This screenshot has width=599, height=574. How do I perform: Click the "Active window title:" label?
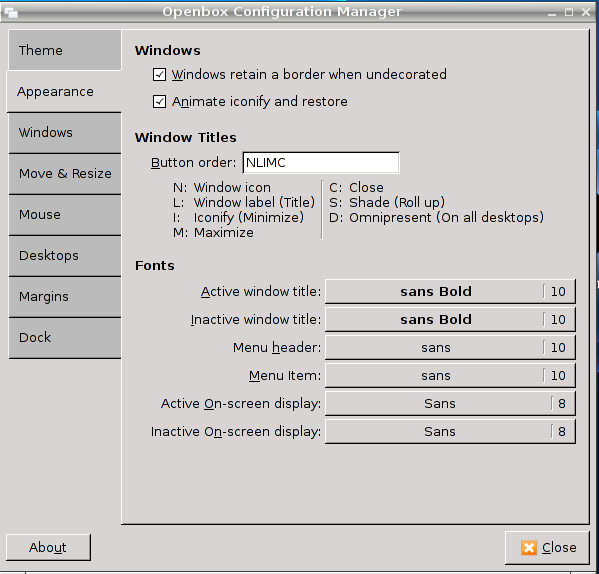tap(261, 292)
